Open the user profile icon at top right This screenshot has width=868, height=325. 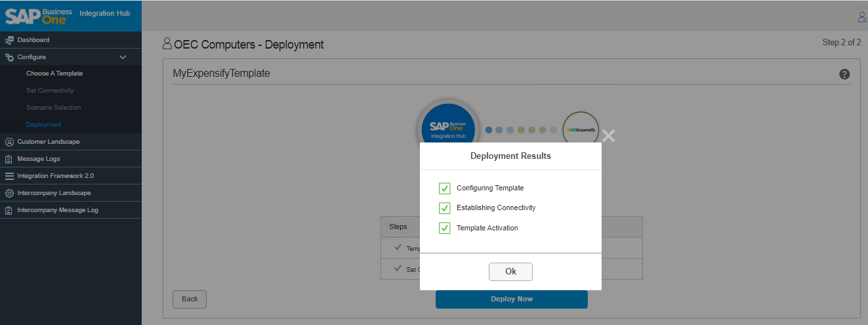[x=862, y=17]
